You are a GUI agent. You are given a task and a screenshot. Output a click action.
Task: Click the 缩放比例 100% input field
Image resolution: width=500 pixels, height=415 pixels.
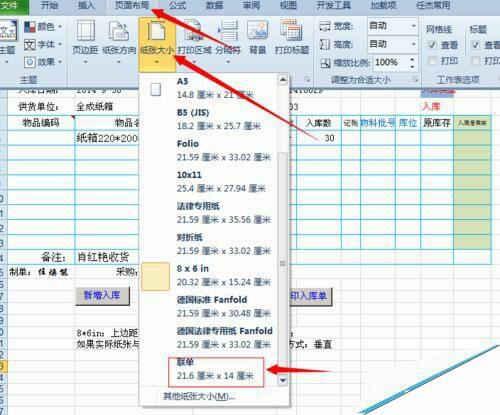391,63
